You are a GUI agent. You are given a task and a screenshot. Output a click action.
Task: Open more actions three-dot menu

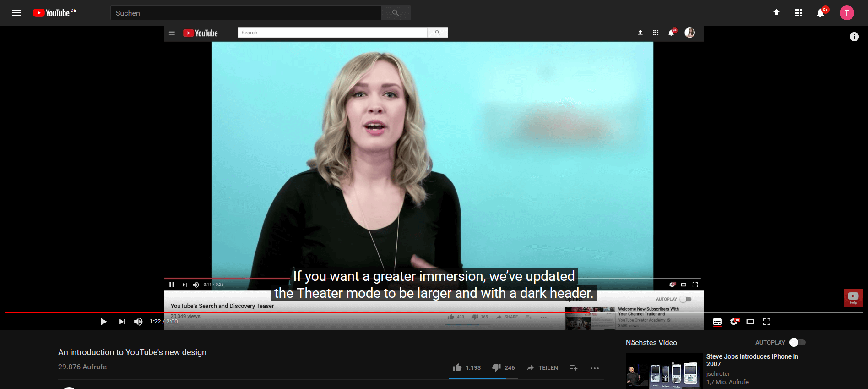point(595,368)
